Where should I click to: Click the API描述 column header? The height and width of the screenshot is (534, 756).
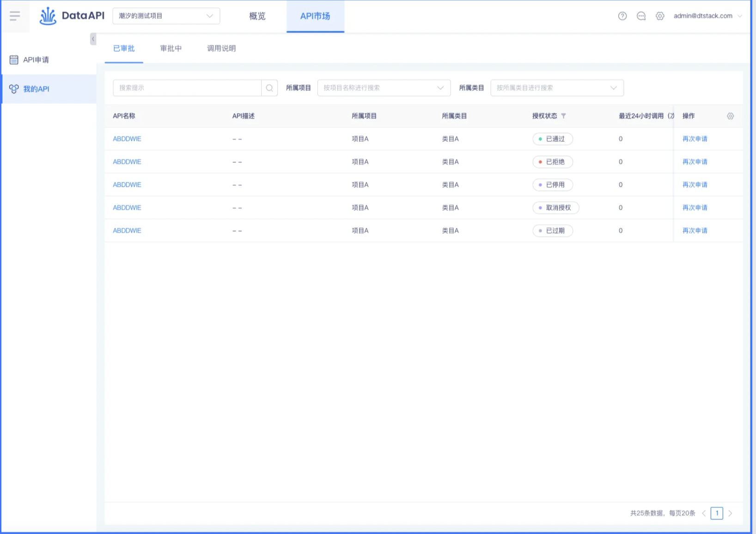244,116
